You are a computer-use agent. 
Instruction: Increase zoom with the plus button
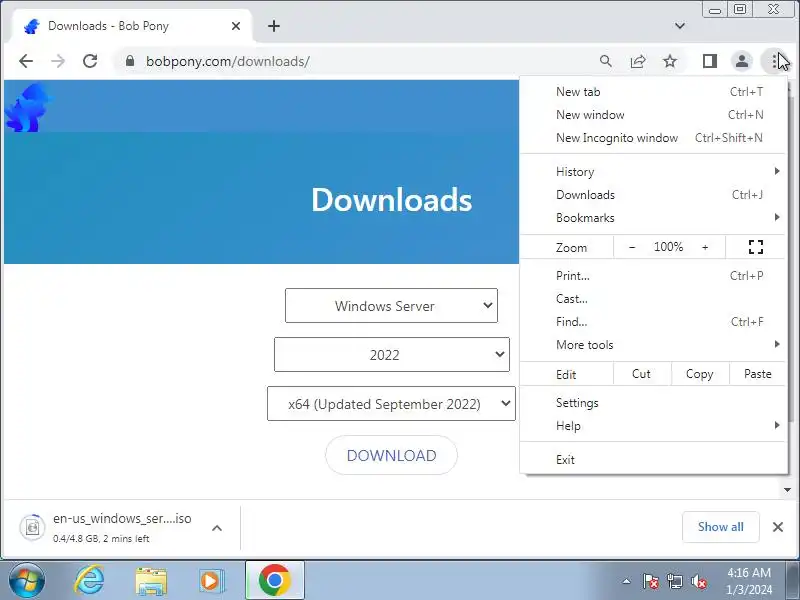point(705,247)
